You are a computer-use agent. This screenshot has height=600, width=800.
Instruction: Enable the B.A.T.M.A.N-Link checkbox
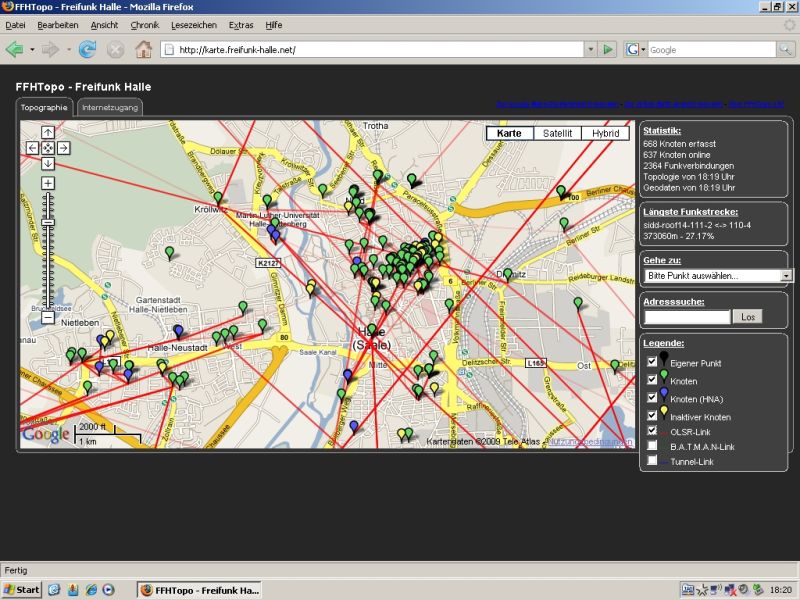coord(652,445)
